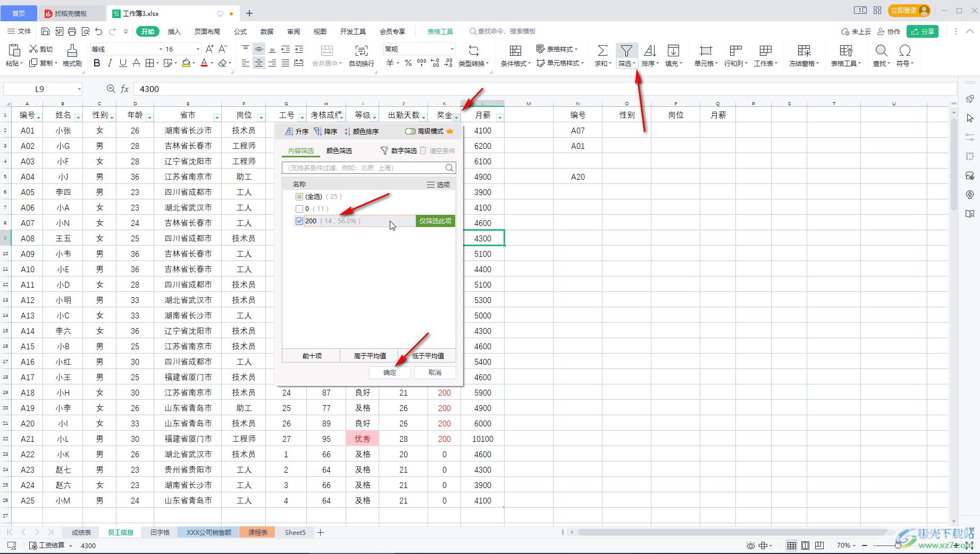Click the Percent style icon
The image size is (980, 554).
pyautogui.click(x=408, y=63)
